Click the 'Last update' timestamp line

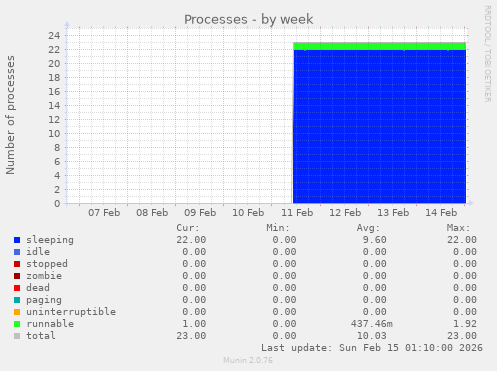372,348
